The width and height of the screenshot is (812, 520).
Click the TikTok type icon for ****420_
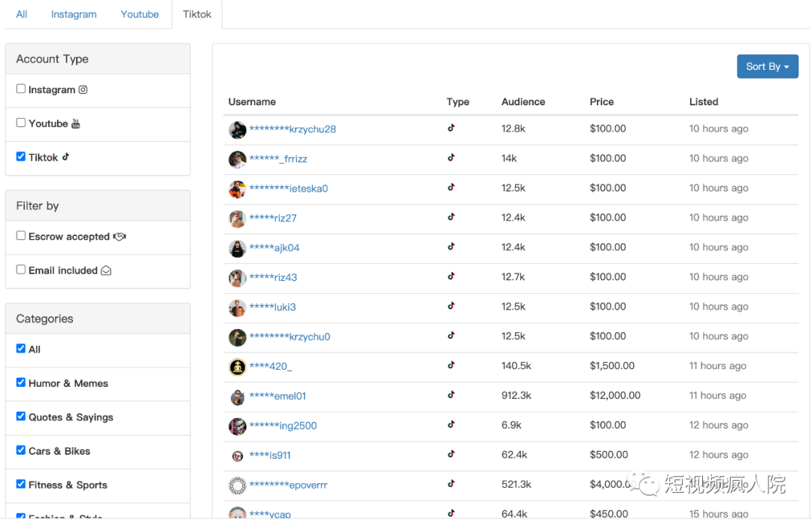point(451,365)
